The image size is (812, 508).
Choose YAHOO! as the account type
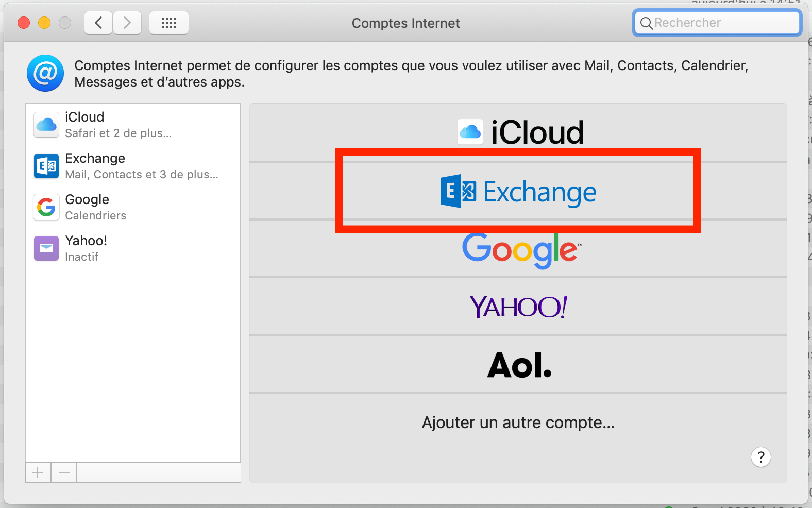coord(518,307)
